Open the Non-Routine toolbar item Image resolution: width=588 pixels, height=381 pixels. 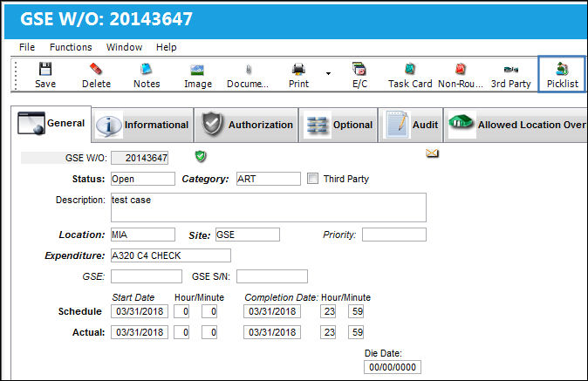click(460, 75)
